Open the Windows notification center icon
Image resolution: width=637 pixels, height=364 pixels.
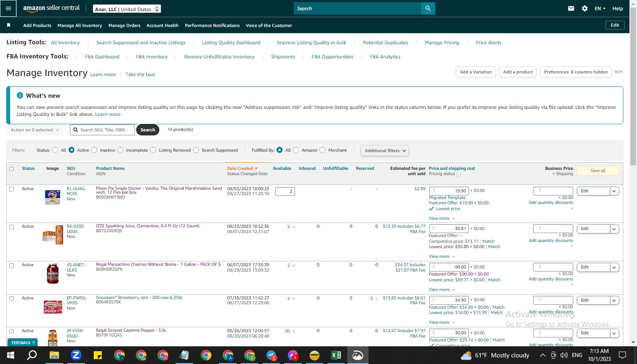point(622,355)
